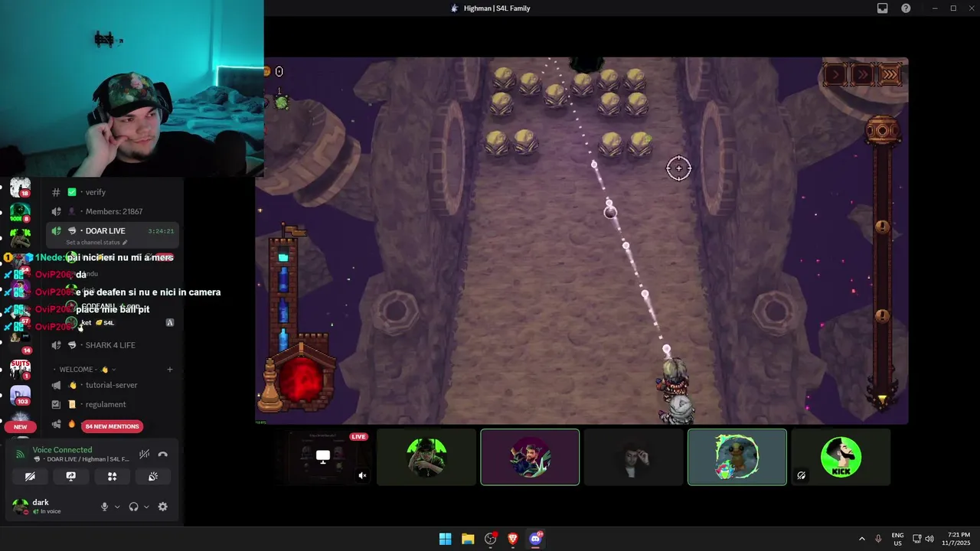Select double-arrow game speed button
This screenshot has width=980, height=551.
point(863,74)
